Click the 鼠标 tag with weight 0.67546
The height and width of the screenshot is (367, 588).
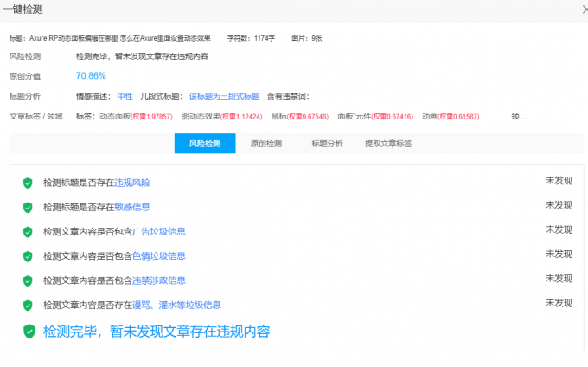[x=300, y=117]
